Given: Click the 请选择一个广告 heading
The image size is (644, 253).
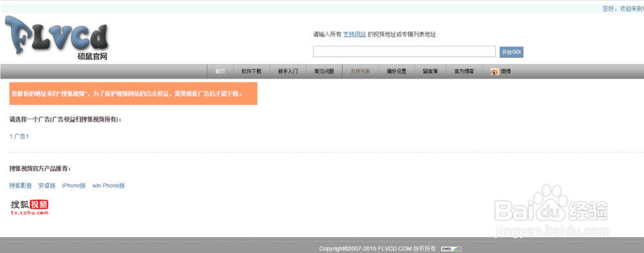Looking at the screenshot, I should [x=66, y=120].
